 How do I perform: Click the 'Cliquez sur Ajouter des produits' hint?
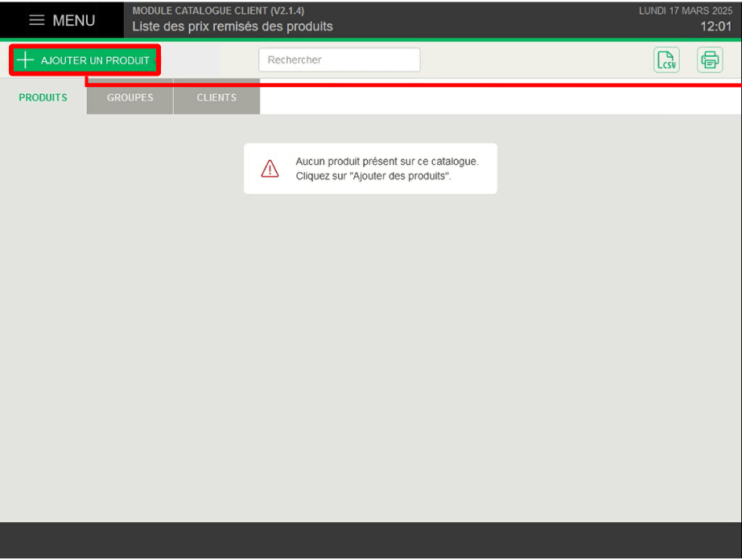click(x=373, y=175)
